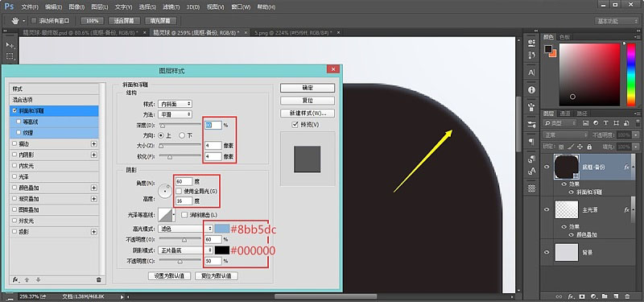Click 复位为默认值 button

click(x=217, y=275)
